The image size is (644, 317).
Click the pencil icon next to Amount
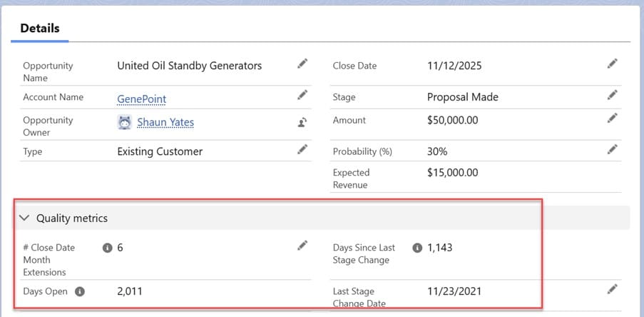pyautogui.click(x=612, y=118)
